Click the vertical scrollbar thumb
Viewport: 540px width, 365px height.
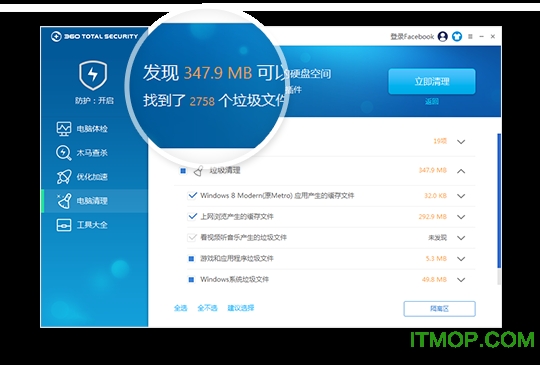(499, 201)
